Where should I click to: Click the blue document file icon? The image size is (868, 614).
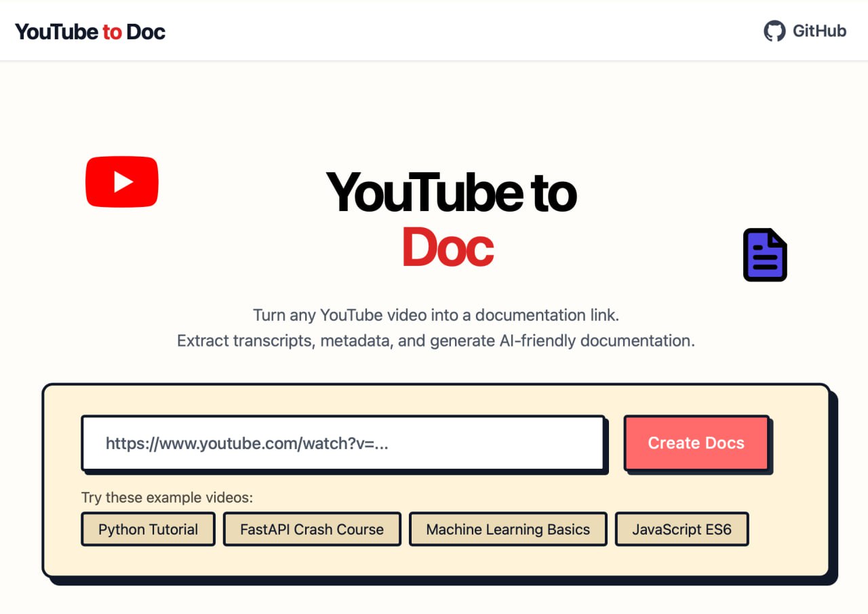(x=765, y=255)
